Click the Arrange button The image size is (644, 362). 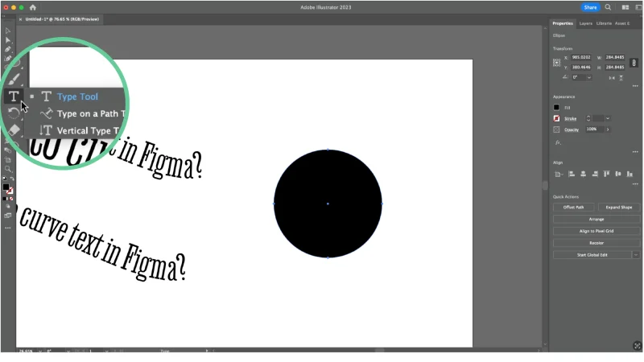pyautogui.click(x=597, y=219)
